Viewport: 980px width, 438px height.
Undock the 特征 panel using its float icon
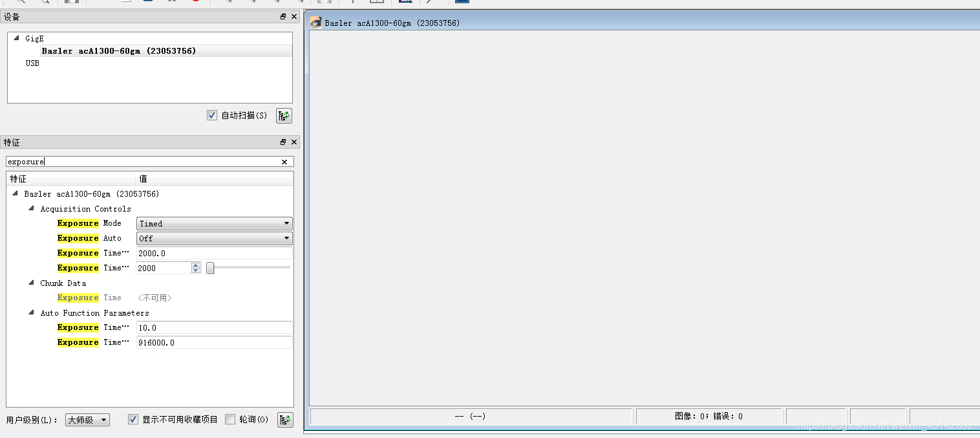coord(283,142)
